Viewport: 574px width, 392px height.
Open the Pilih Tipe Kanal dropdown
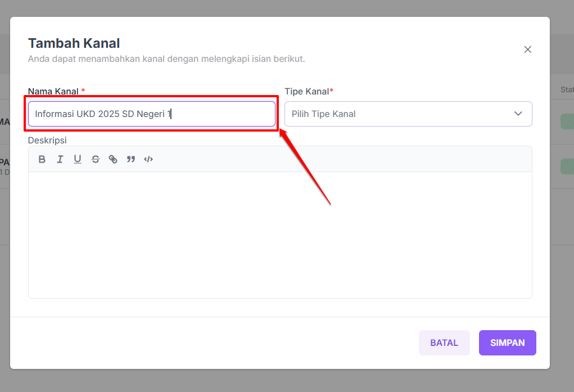[x=408, y=114]
